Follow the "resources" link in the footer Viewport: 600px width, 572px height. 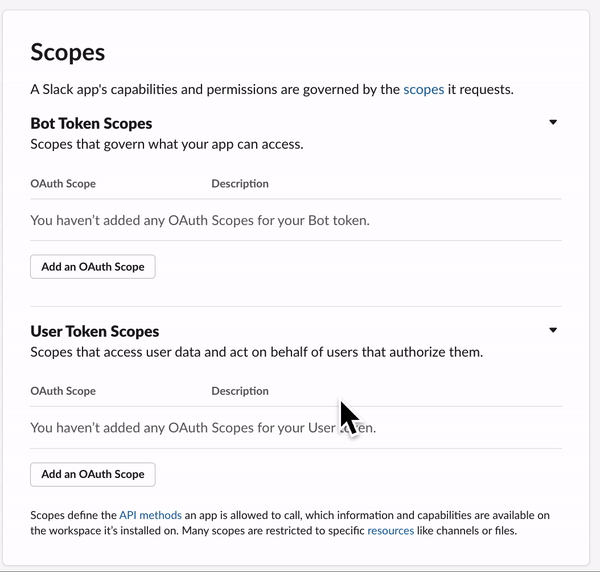tap(390, 531)
